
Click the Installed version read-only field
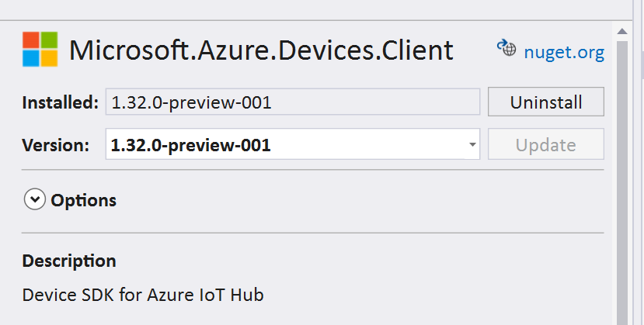tap(292, 102)
